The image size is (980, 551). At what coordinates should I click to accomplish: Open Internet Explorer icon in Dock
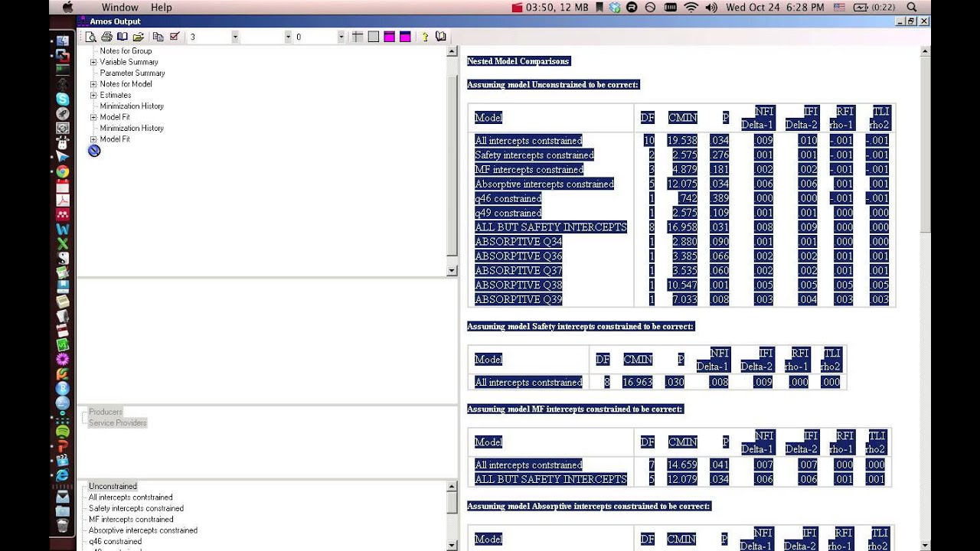(63, 475)
